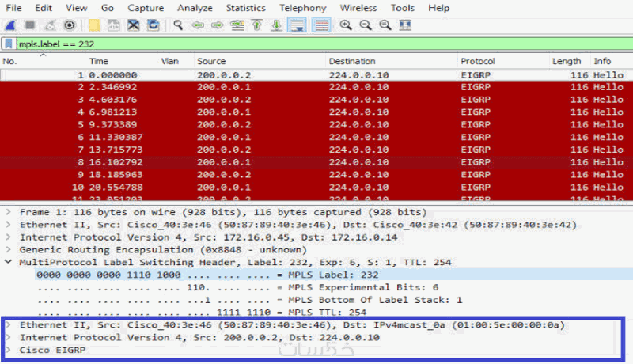This screenshot has width=633, height=364.
Task: Click the mpls.label == 232 filter field
Action: pyautogui.click(x=323, y=44)
